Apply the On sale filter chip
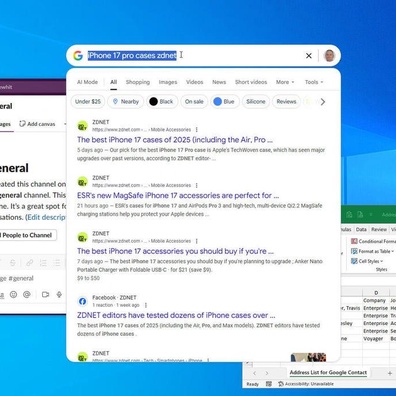 194,102
